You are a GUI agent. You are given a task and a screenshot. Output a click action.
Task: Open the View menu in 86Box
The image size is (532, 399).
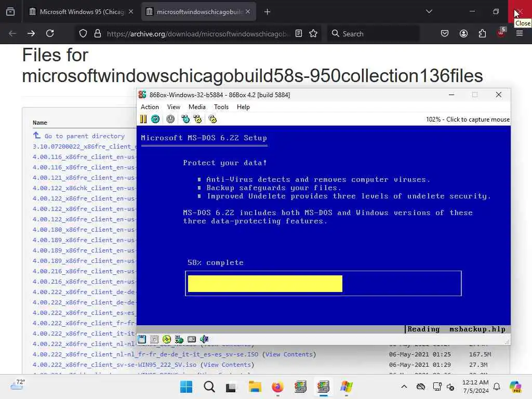(174, 107)
